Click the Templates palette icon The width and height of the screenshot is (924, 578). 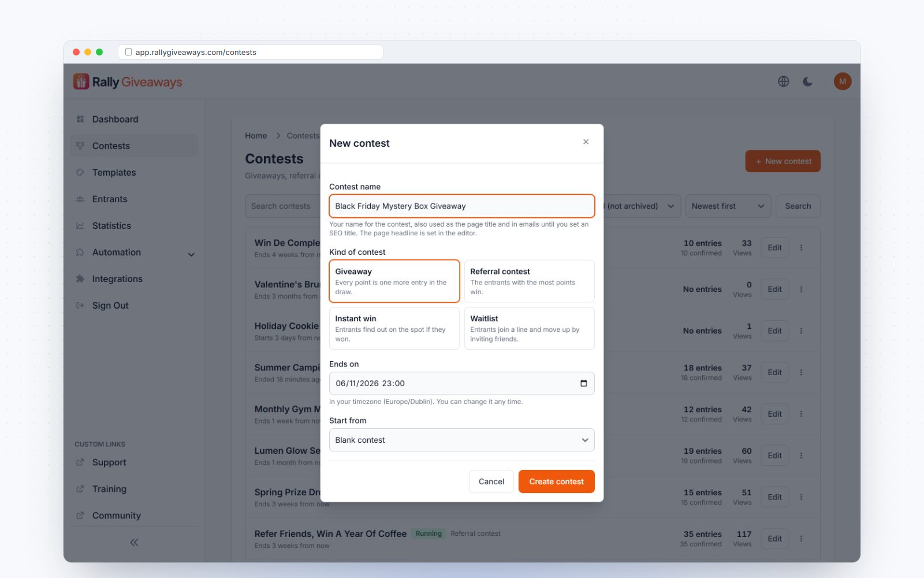pos(80,172)
